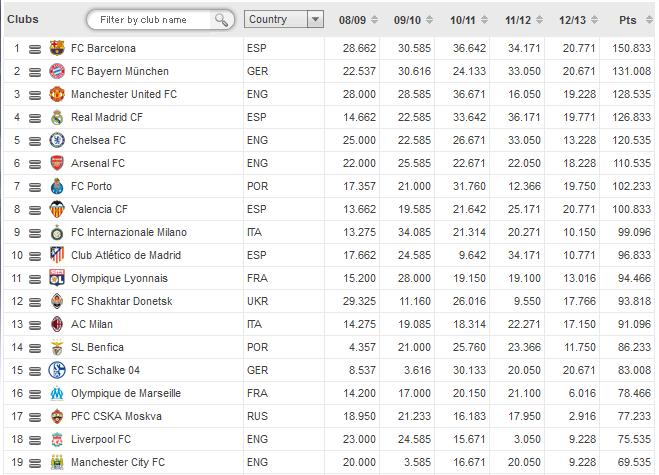Click the FC Porto crest icon
The image size is (659, 475).
pyautogui.click(x=57, y=186)
